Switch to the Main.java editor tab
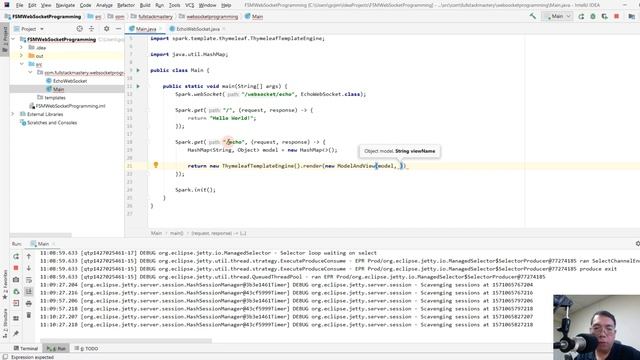This screenshot has width=640, height=360. point(146,29)
